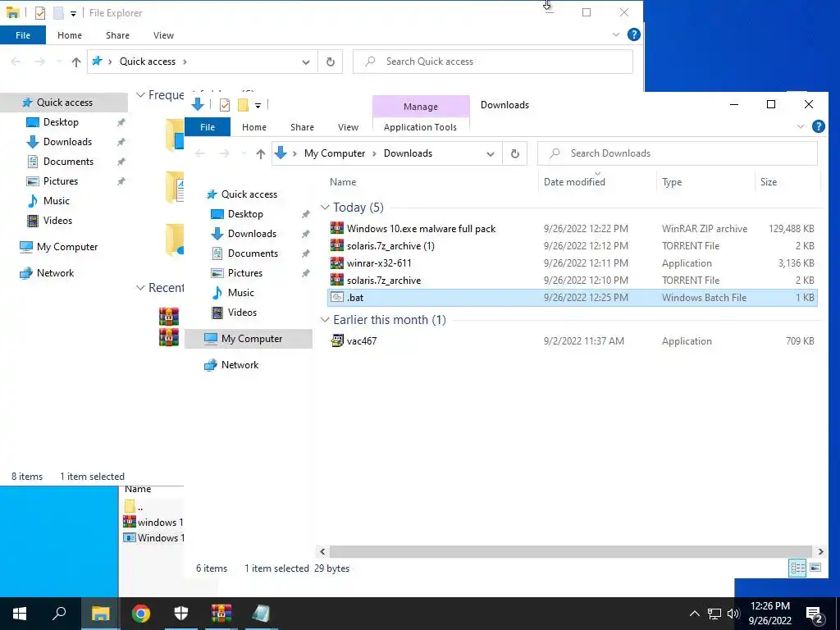840x630 pixels.
Task: Select Windows 10.exe malware full pack file
Action: tap(572, 229)
